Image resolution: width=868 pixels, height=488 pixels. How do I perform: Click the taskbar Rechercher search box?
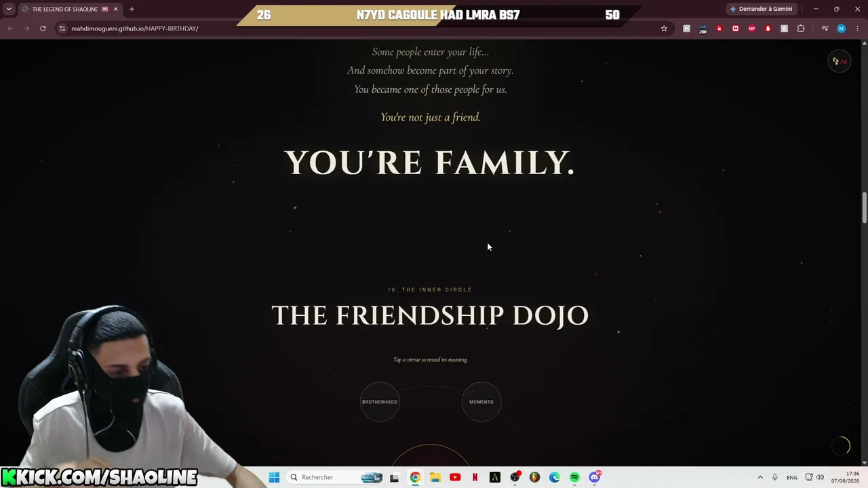tap(335, 477)
